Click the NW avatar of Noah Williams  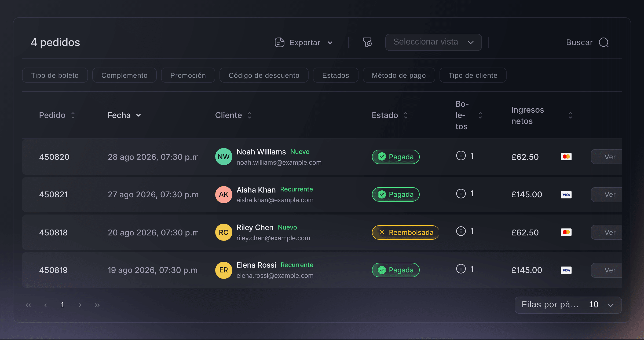pyautogui.click(x=224, y=157)
